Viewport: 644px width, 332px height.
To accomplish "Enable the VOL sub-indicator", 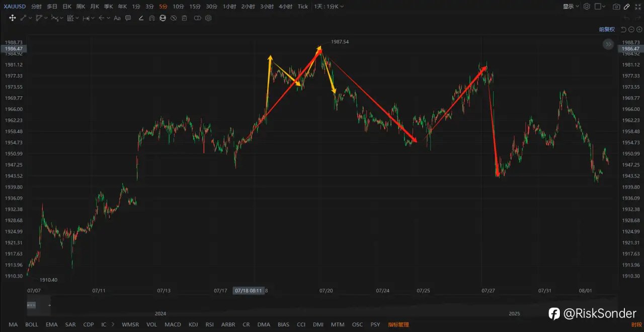I will click(151, 324).
